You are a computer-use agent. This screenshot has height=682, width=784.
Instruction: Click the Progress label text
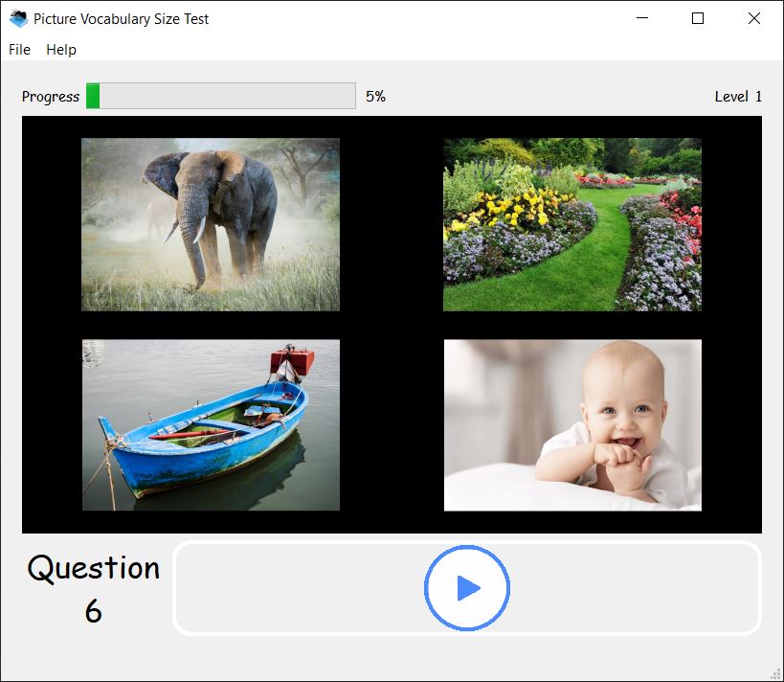(x=51, y=96)
